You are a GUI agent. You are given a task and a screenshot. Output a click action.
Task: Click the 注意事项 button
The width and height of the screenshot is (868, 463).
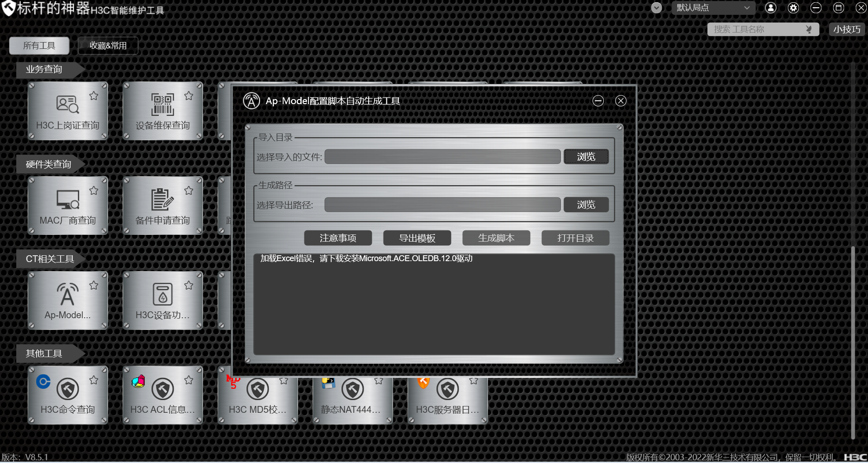click(338, 238)
